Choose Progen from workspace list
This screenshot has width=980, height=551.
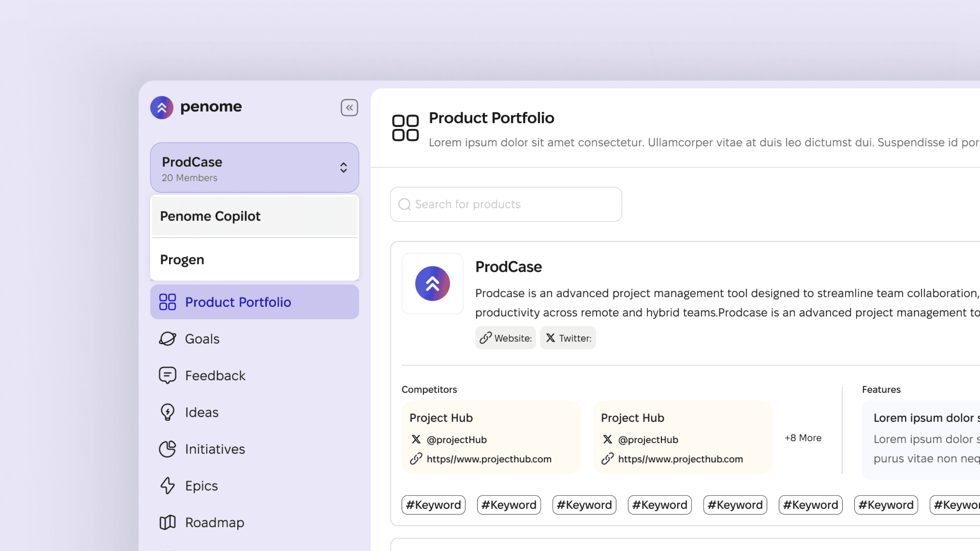pos(255,260)
